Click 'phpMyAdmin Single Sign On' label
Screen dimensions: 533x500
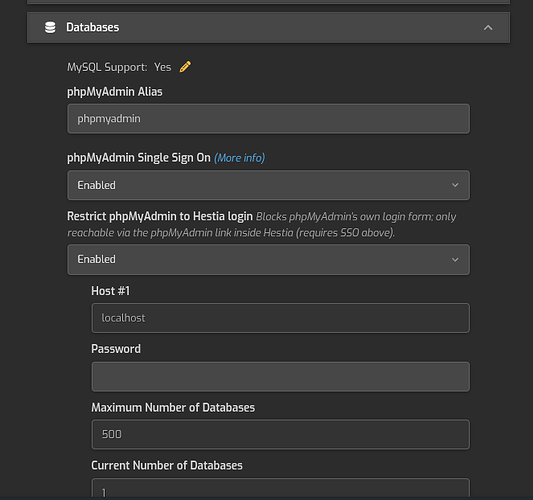[139, 158]
